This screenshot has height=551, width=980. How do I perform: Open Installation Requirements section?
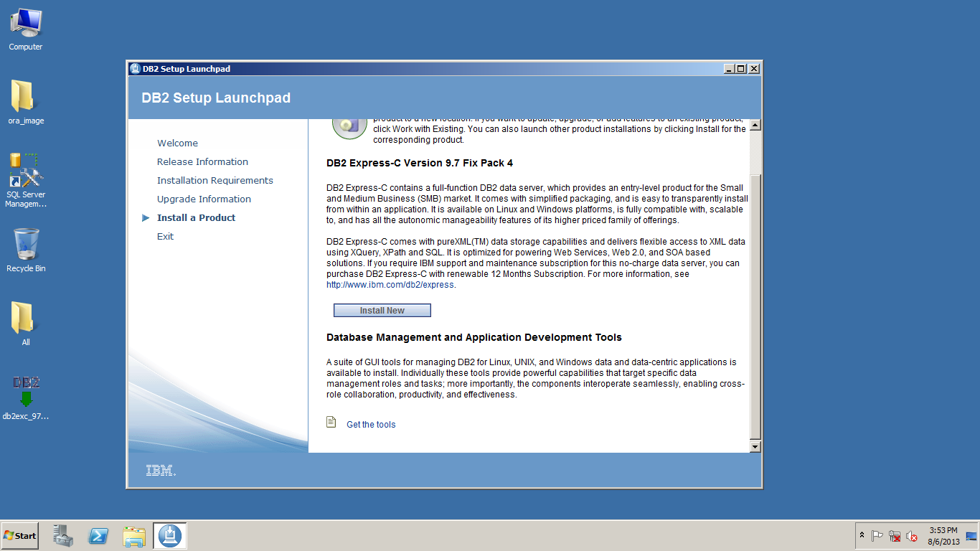(215, 180)
